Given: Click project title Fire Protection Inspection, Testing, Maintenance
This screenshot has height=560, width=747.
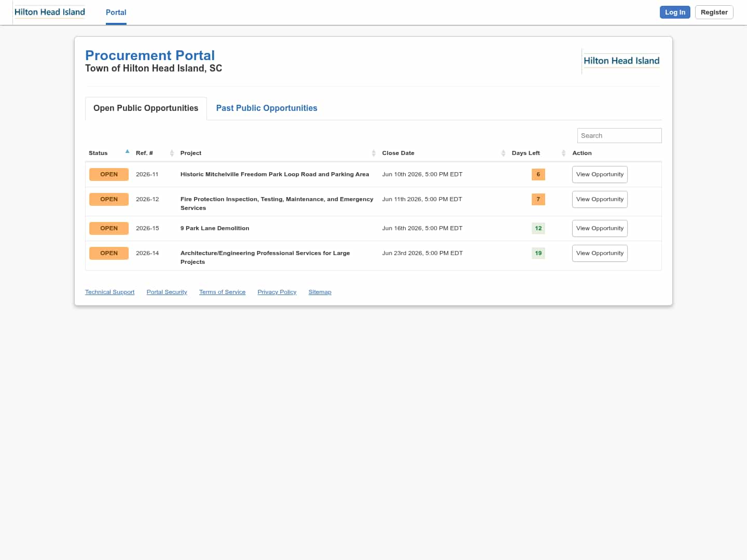Looking at the screenshot, I should coord(277,203).
